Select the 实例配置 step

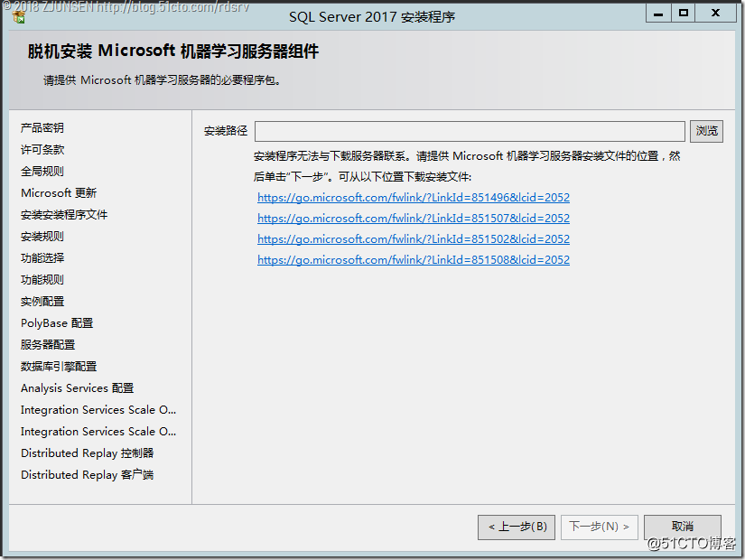click(x=42, y=302)
